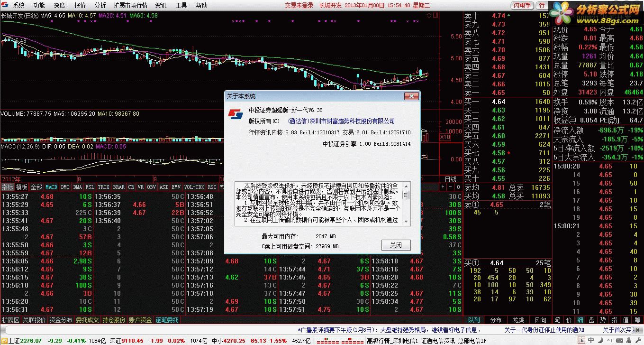Select the 龙虎 tab under the order book

518,320
